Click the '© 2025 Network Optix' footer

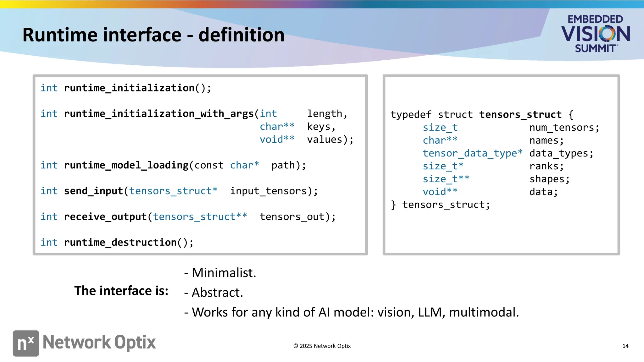[x=322, y=346]
